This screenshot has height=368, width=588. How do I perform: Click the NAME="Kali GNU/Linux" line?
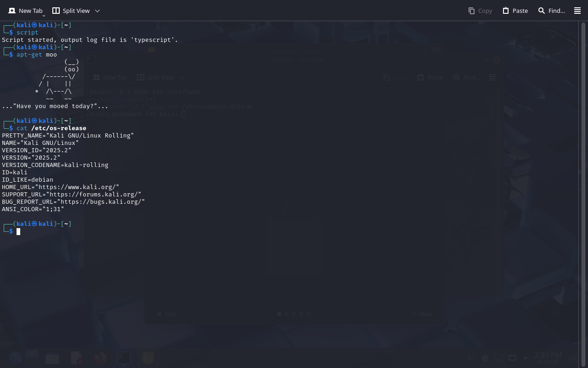point(40,143)
